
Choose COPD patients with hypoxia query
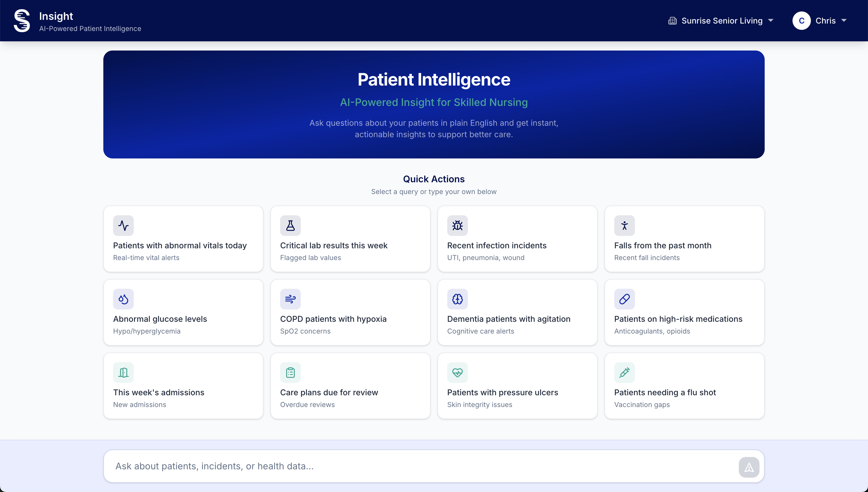(x=350, y=312)
